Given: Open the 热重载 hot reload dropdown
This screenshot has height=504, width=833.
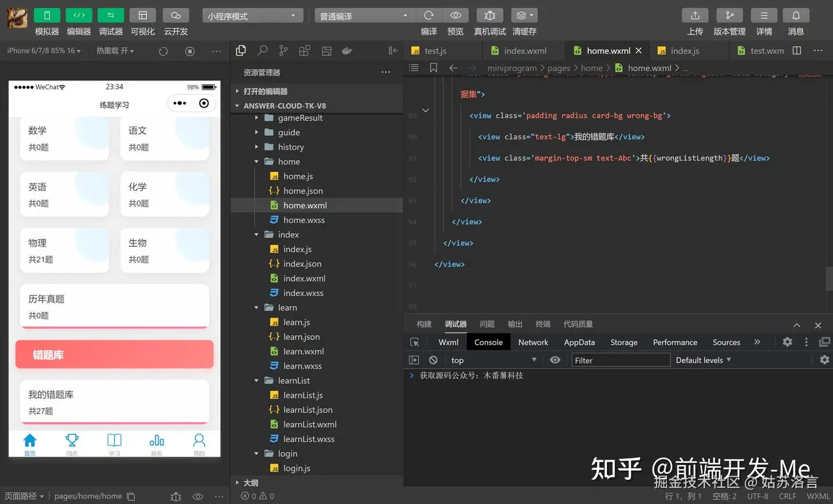Looking at the screenshot, I should (115, 51).
